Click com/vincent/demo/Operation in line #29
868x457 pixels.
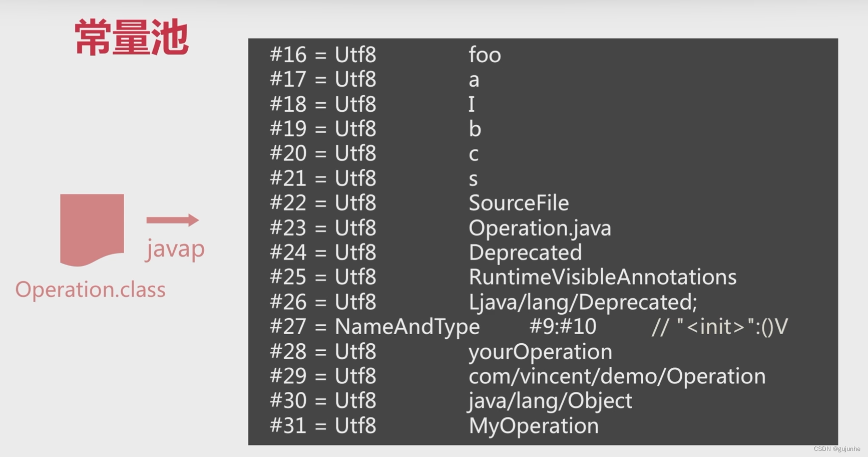point(617,376)
